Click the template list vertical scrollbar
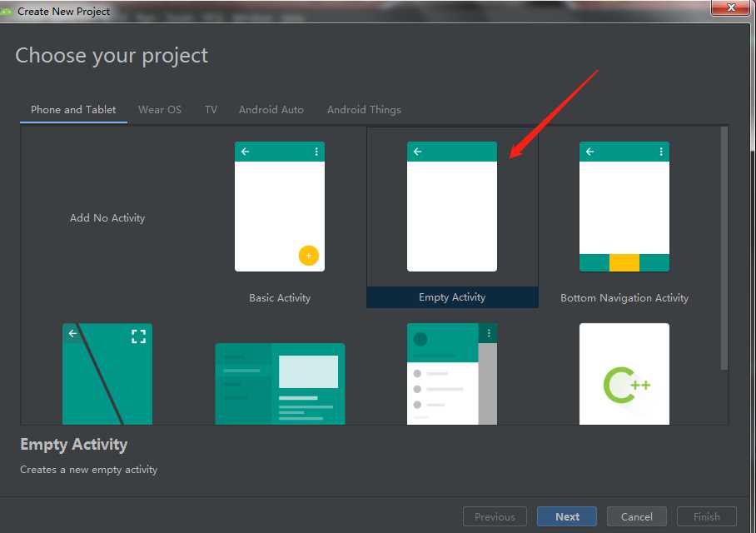Viewport: 756px width, 533px height. point(724,248)
